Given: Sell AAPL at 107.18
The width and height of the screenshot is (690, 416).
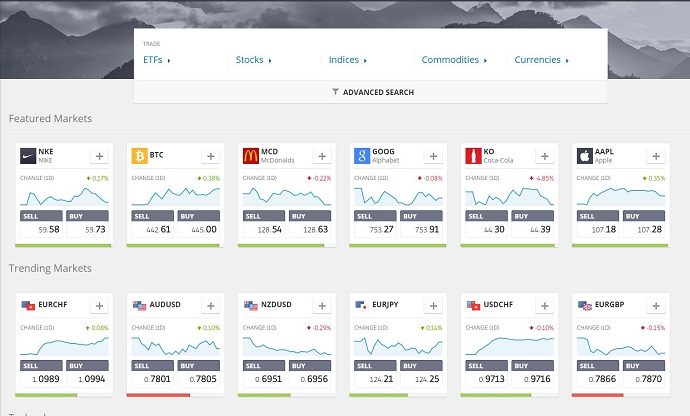Looking at the screenshot, I should [598, 224].
